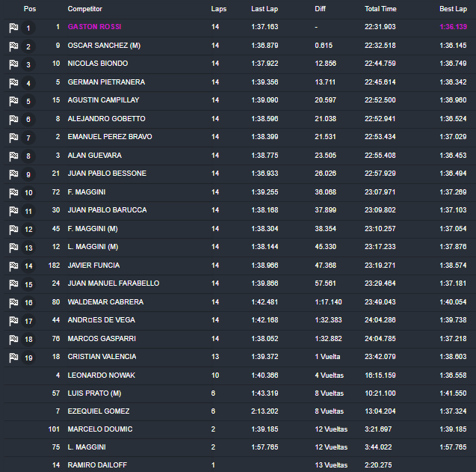Click diff value 0.615
This screenshot has width=476, height=472.
click(324, 46)
